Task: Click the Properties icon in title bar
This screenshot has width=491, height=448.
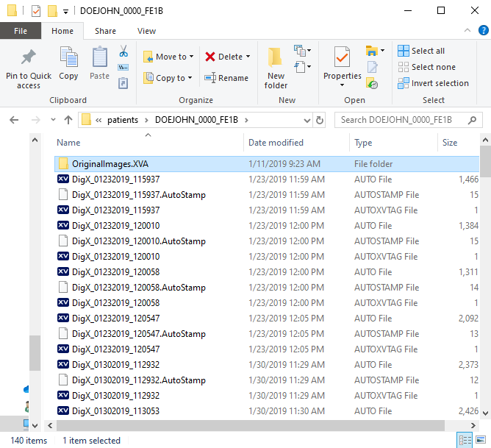Action: click(36, 11)
